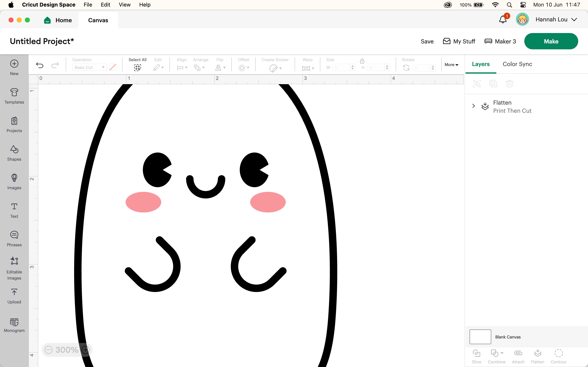Click Save in the header
Viewport: 588px width, 367px height.
[427, 42]
